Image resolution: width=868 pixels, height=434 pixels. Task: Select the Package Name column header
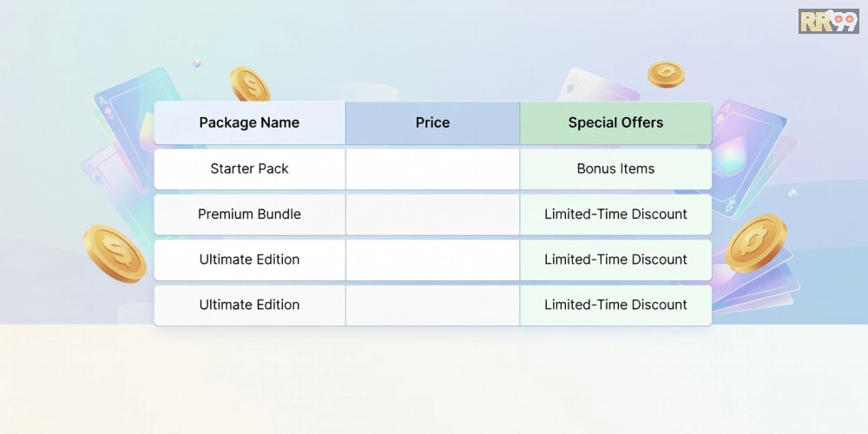tap(249, 123)
